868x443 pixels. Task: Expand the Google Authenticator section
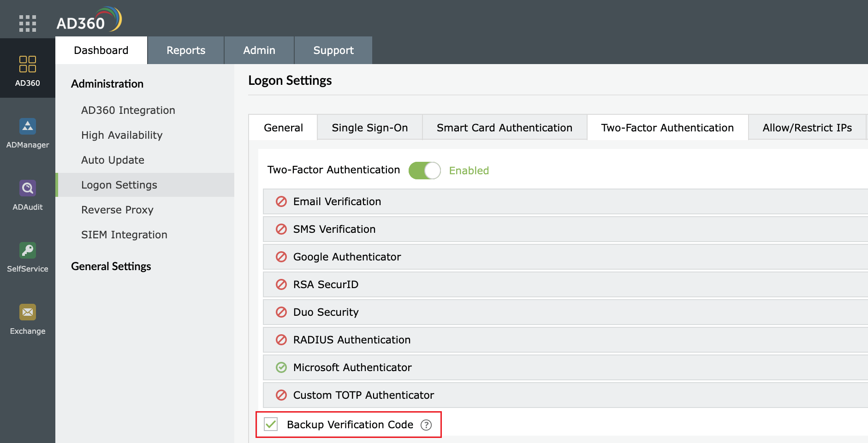[x=347, y=257]
